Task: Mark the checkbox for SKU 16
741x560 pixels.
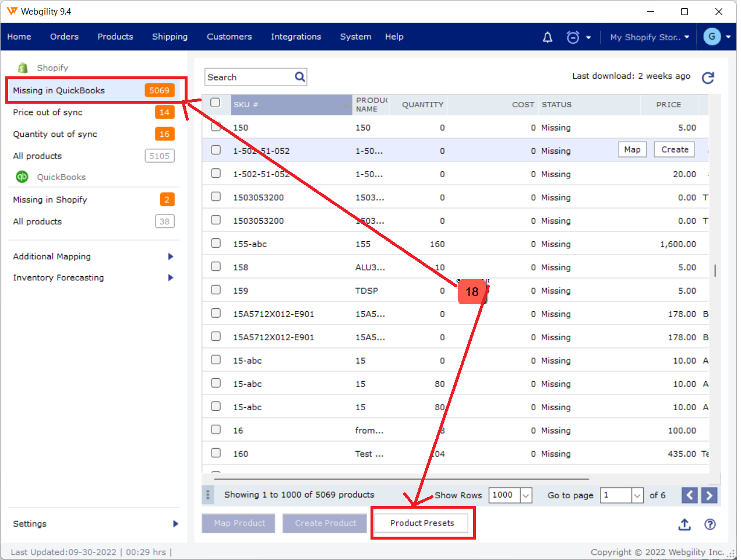Action: click(216, 429)
